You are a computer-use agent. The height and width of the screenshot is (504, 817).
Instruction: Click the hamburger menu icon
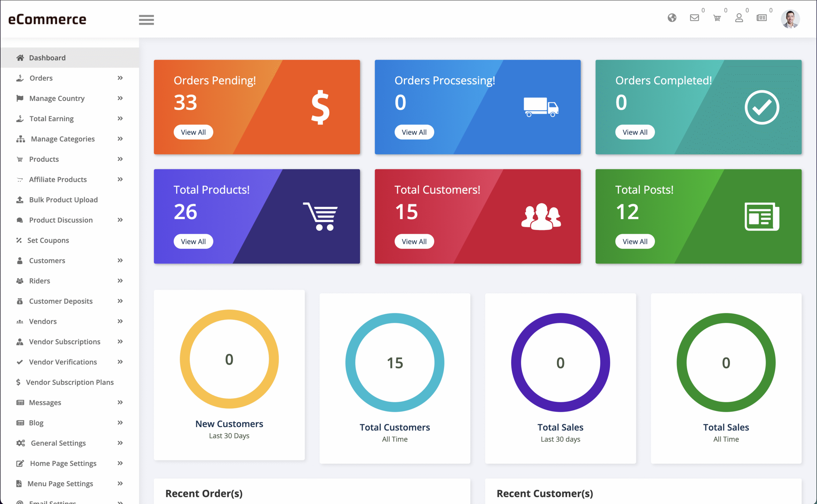click(146, 20)
